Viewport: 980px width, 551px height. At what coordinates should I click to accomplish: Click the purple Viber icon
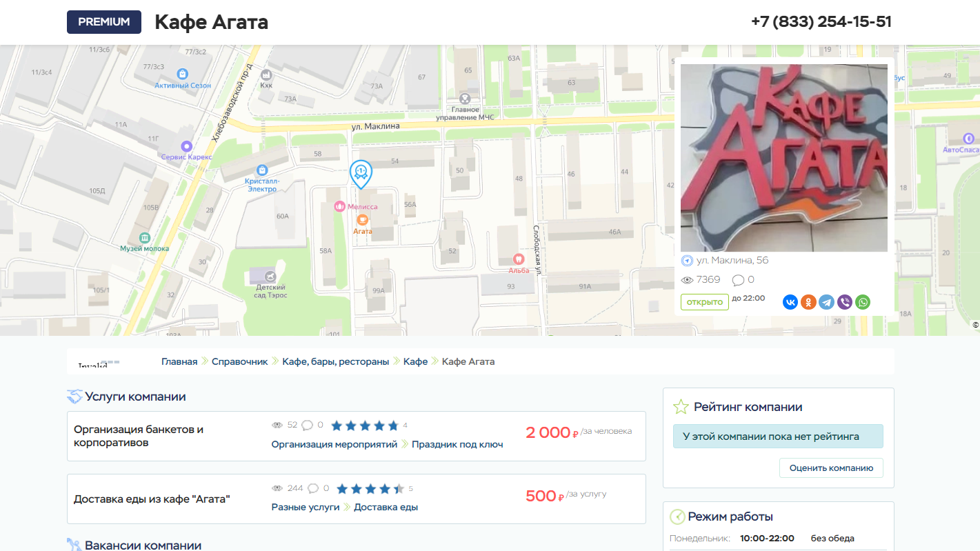point(844,302)
